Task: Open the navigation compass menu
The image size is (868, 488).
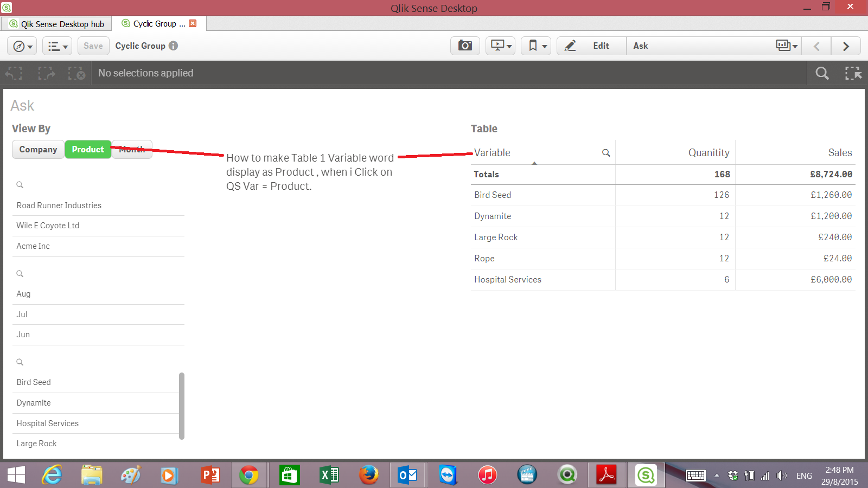Action: pyautogui.click(x=22, y=46)
